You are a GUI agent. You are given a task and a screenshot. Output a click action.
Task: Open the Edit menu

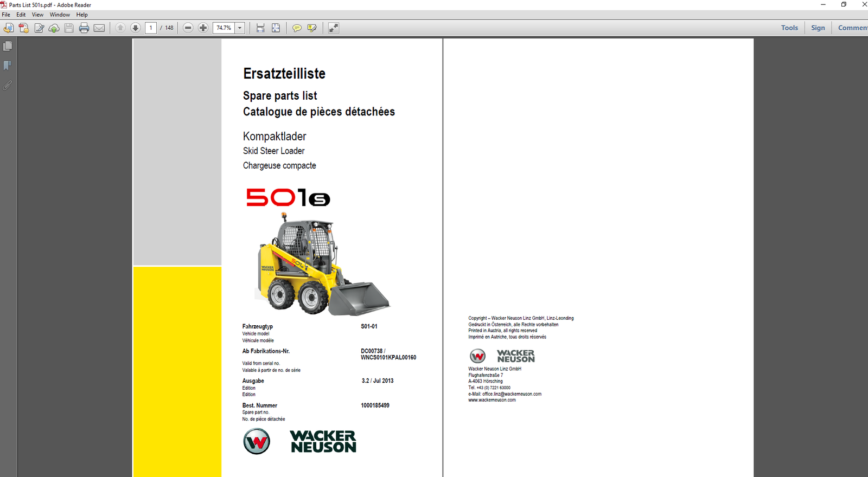[x=21, y=15]
